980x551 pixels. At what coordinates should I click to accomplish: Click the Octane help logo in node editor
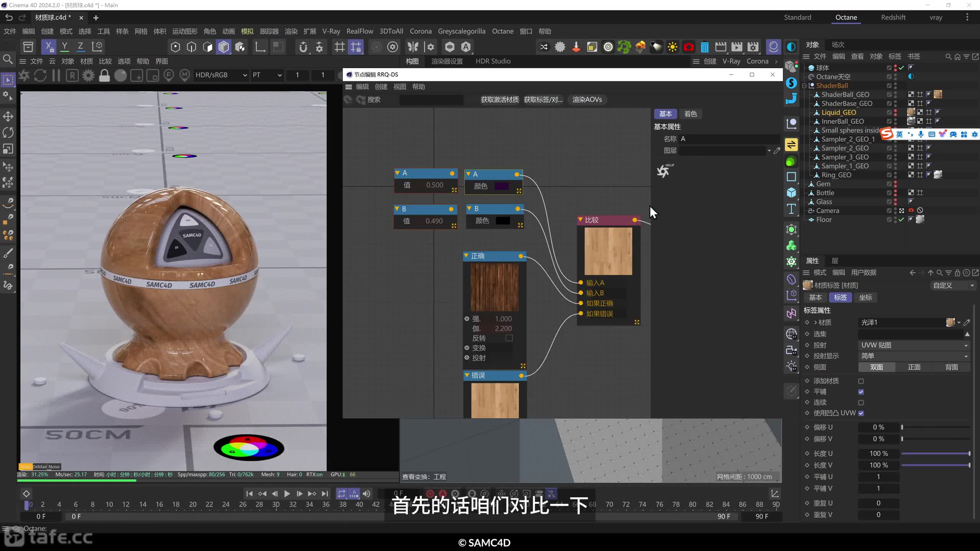665,171
